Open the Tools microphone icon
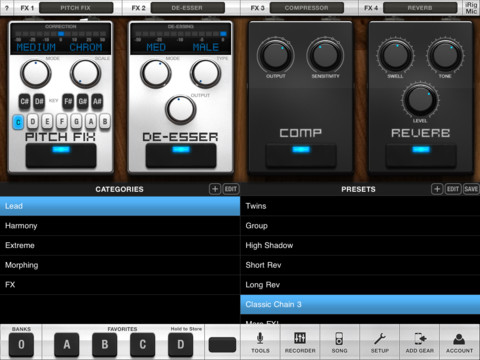 [260, 339]
